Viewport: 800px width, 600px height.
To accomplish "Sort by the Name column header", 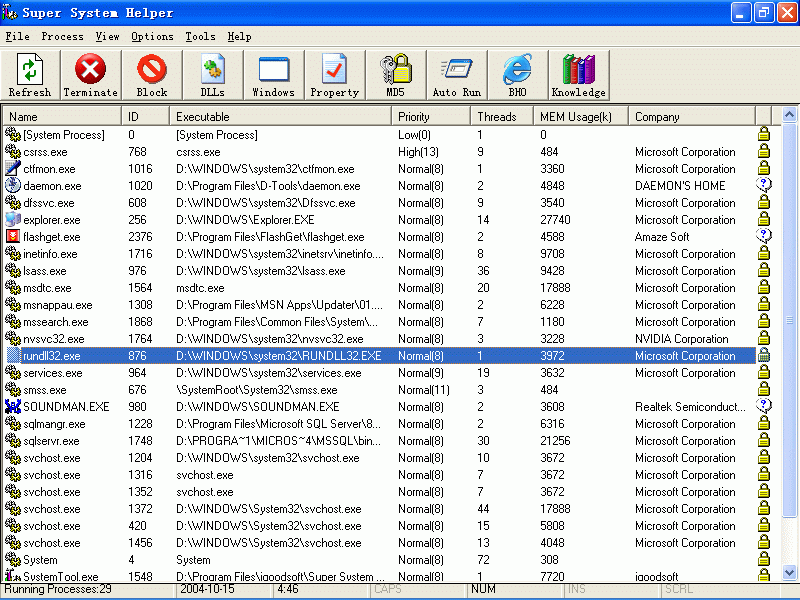I will (62, 116).
